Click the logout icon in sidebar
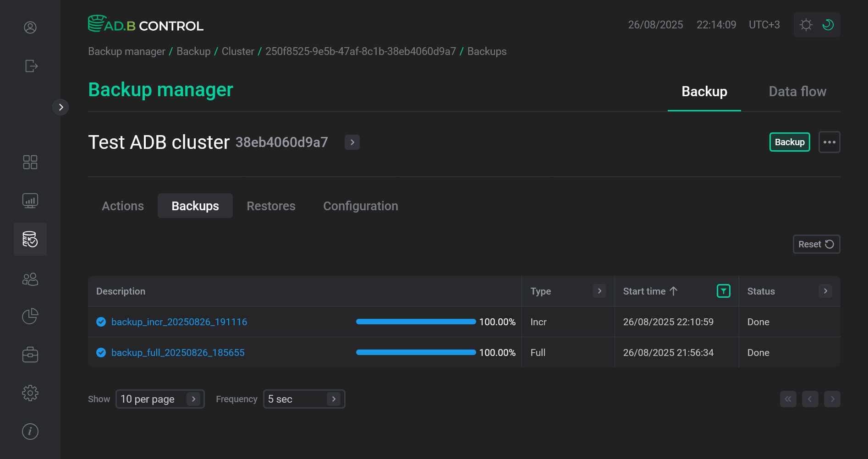Screen dimensions: 868x459 tap(31, 66)
